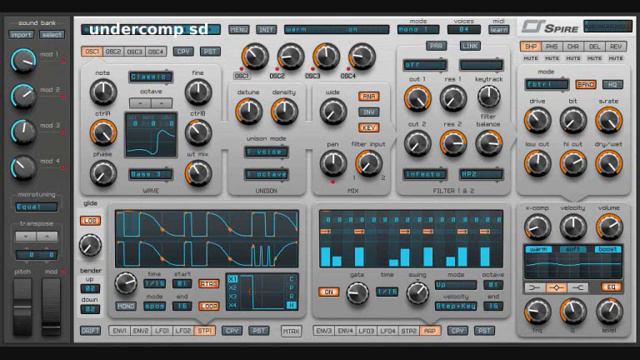Viewport: 640px width, 360px height.
Task: Switch to the OSC2 tab
Action: [x=113, y=52]
